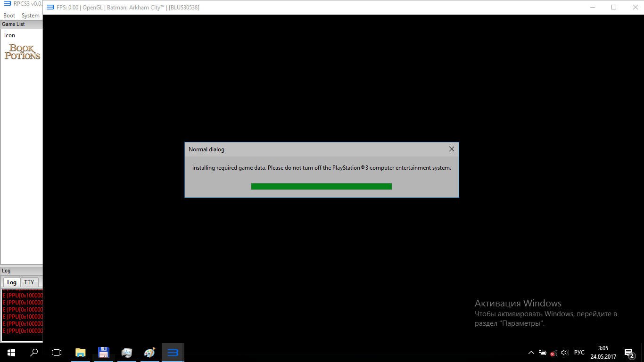Switch the РУС input language indicator
This screenshot has height=362, width=644.
click(579, 353)
